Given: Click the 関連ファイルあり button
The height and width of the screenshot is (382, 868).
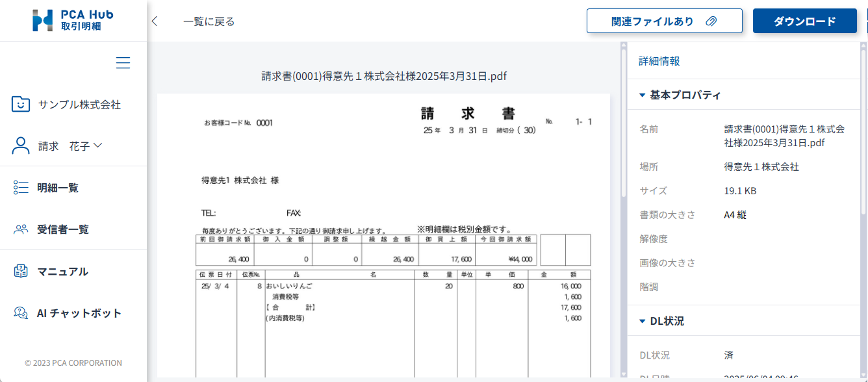Looking at the screenshot, I should [664, 21].
